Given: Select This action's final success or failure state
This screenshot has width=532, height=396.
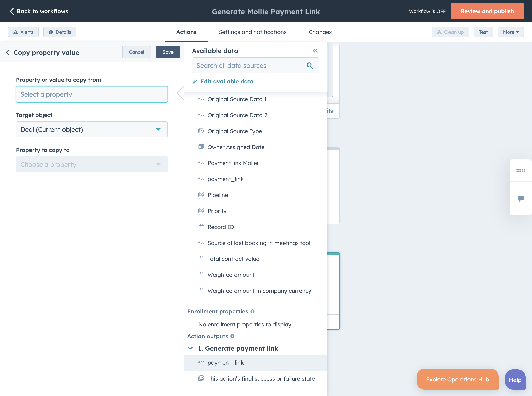Looking at the screenshot, I should (255, 378).
